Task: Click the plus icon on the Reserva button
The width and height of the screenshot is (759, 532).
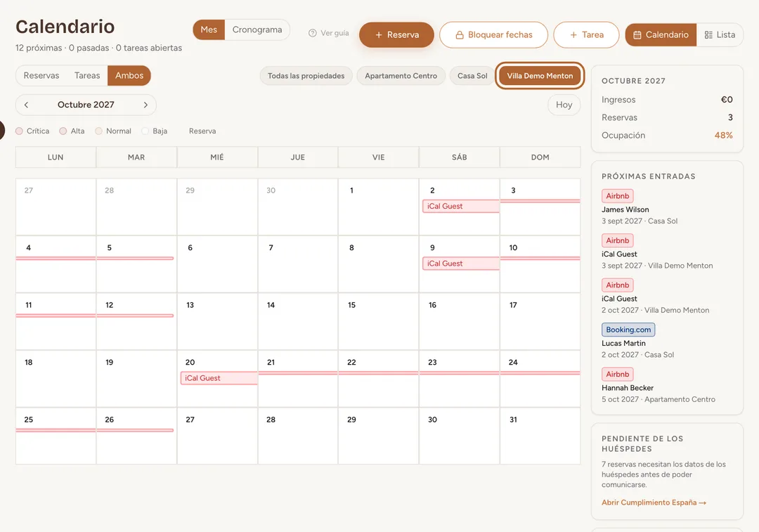Action: [379, 35]
